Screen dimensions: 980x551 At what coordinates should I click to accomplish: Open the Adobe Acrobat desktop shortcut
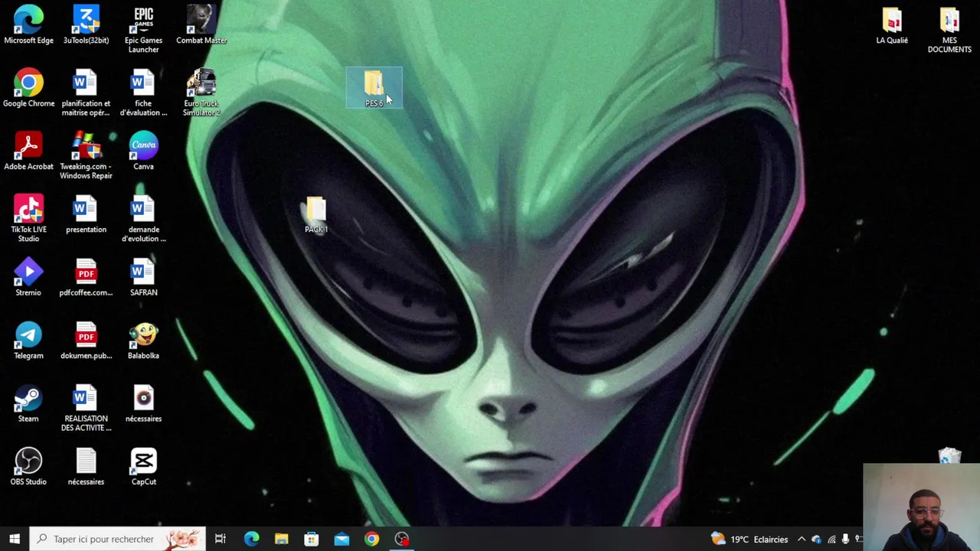point(28,151)
